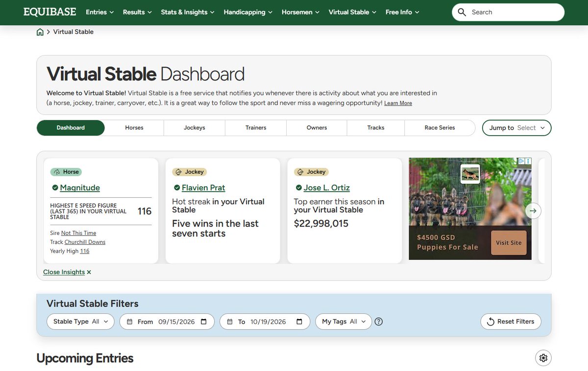
Task: Open the Virtual Stable menu in navbar
Action: (x=352, y=12)
